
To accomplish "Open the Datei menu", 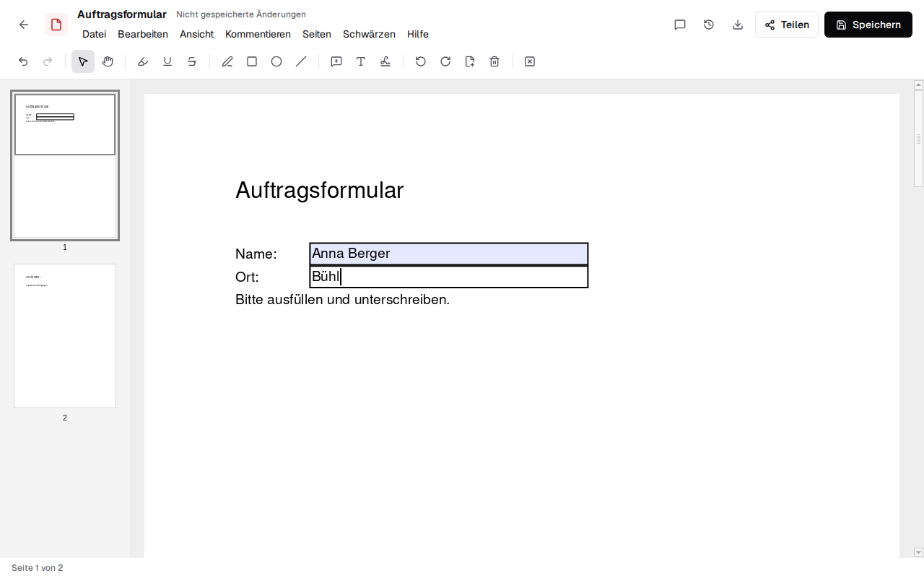I will point(94,34).
